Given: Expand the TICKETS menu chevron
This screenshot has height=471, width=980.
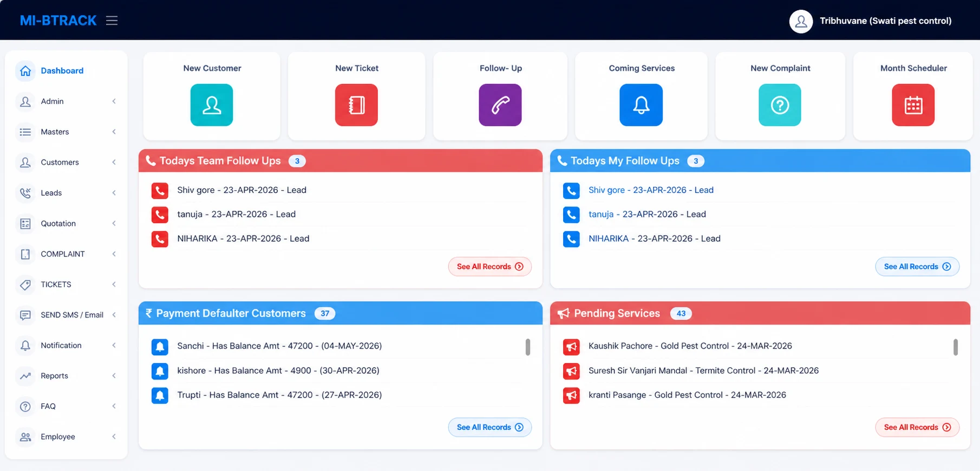Looking at the screenshot, I should click(x=114, y=284).
